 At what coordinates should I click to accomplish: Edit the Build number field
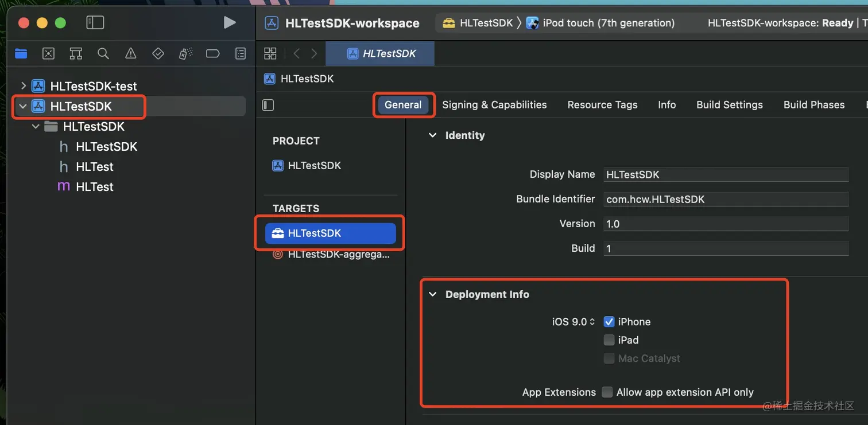point(726,249)
